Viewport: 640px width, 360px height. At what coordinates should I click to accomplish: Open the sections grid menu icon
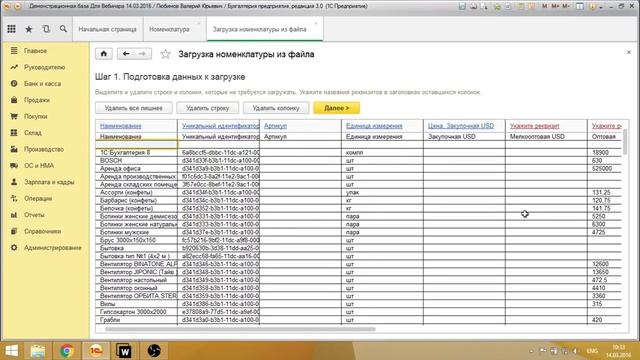click(11, 29)
